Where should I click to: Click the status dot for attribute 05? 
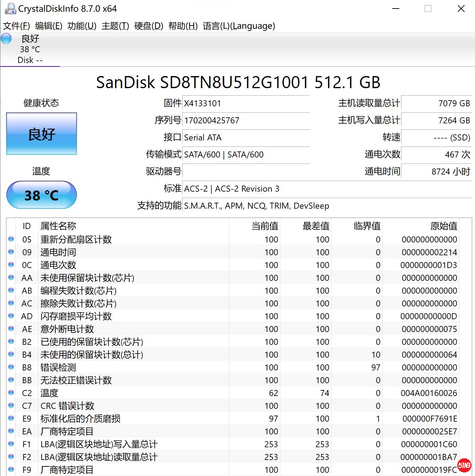point(11,239)
